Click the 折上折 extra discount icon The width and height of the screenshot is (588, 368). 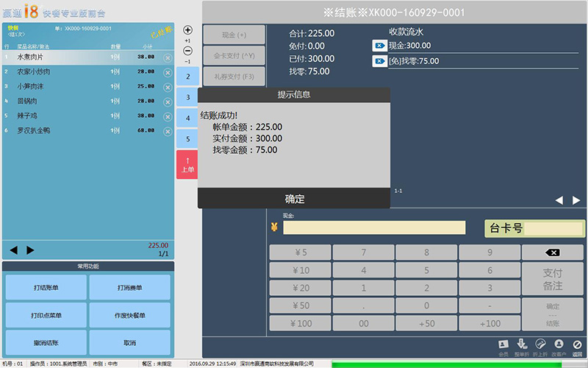pos(540,344)
